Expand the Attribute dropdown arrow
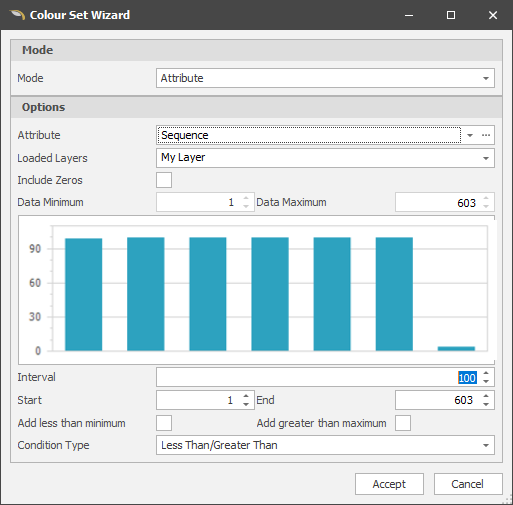Viewport: 513px width, 505px height. pos(470,135)
